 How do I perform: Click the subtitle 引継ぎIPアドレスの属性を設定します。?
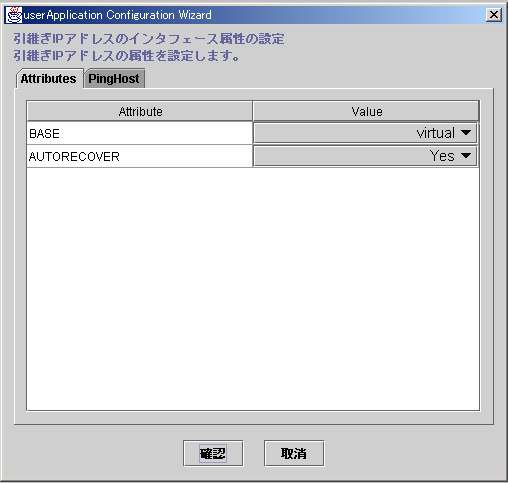[x=127, y=56]
